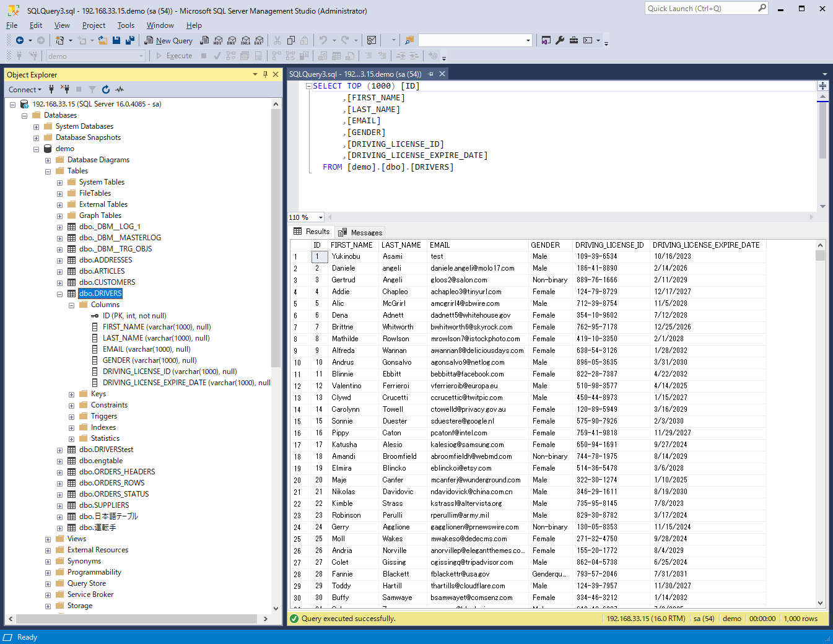Switch to the Messages tab
833x644 pixels.
coord(360,232)
